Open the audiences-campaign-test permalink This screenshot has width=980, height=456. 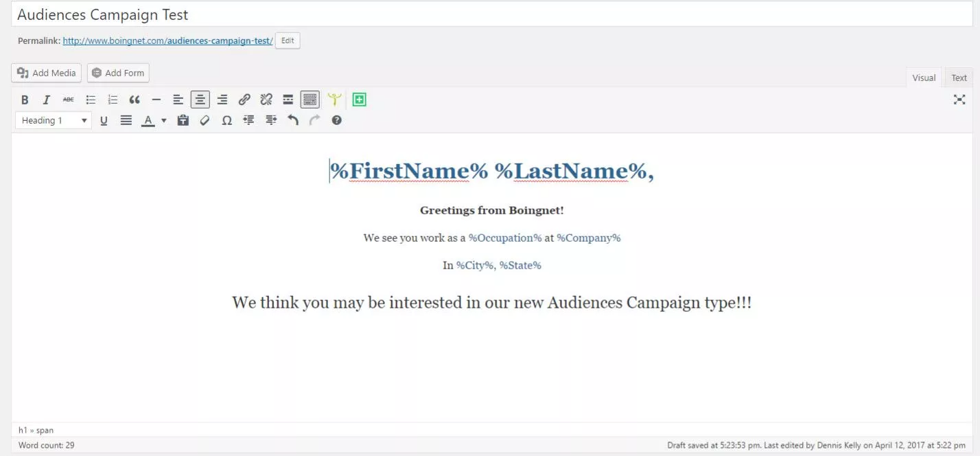click(x=167, y=41)
